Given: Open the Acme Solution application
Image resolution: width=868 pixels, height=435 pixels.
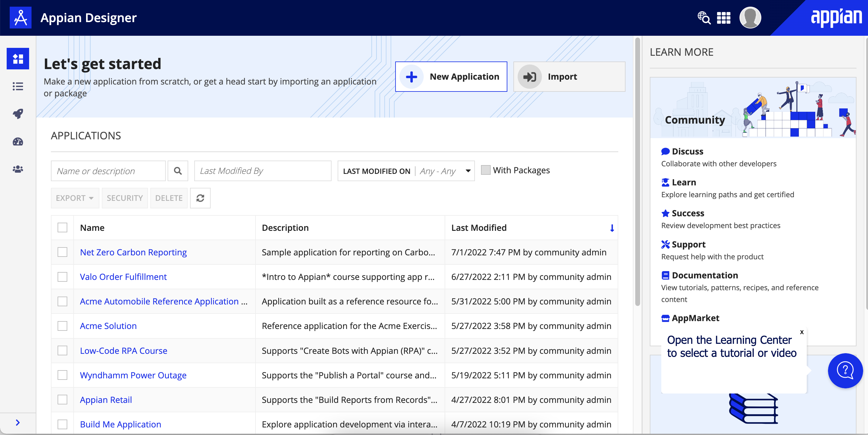Looking at the screenshot, I should pos(108,326).
